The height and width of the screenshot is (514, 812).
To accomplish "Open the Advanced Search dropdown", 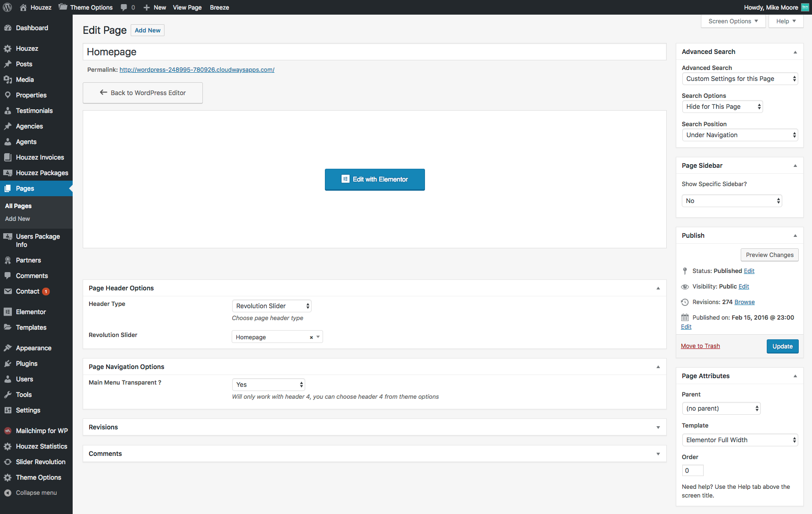I will pyautogui.click(x=740, y=79).
